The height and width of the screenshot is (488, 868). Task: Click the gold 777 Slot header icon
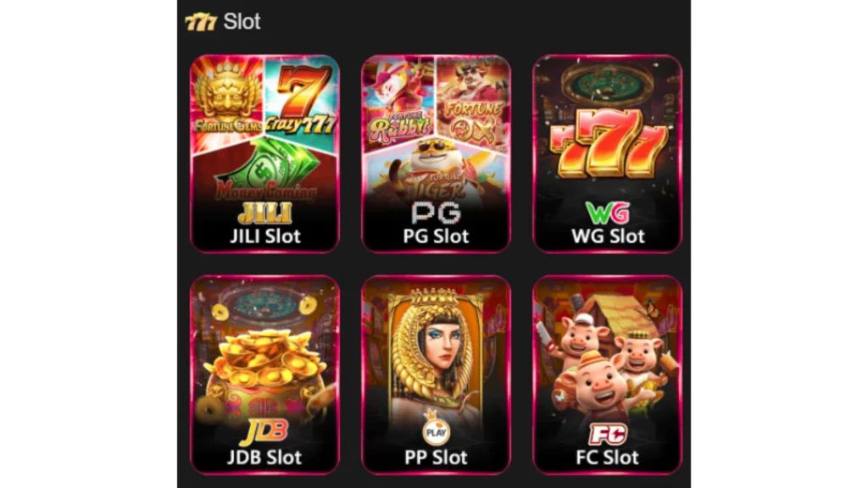click(200, 21)
